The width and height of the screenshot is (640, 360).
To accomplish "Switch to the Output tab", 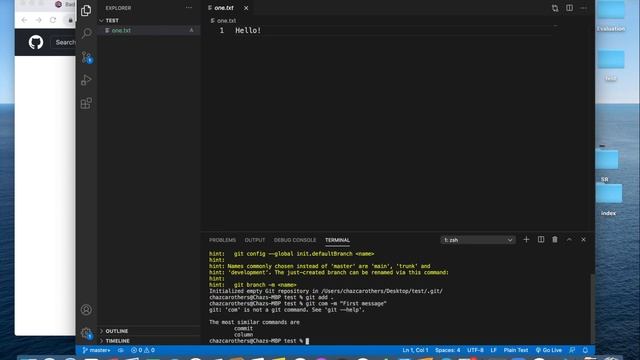I will point(255,240).
